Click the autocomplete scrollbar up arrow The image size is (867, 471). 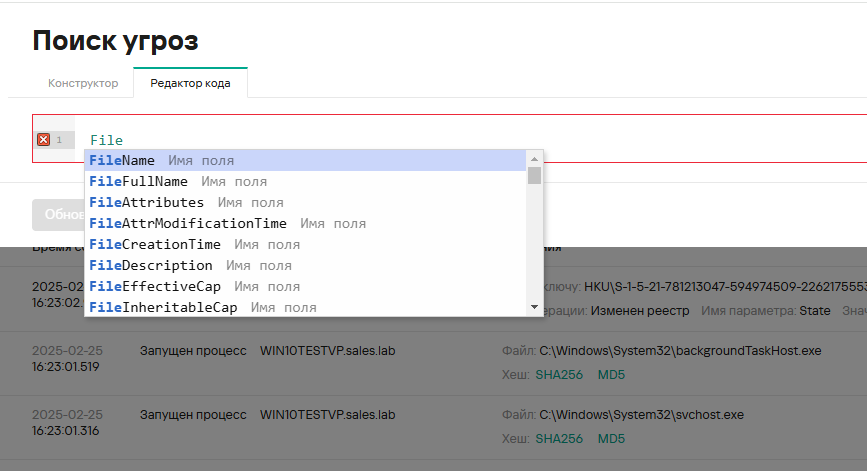point(534,159)
